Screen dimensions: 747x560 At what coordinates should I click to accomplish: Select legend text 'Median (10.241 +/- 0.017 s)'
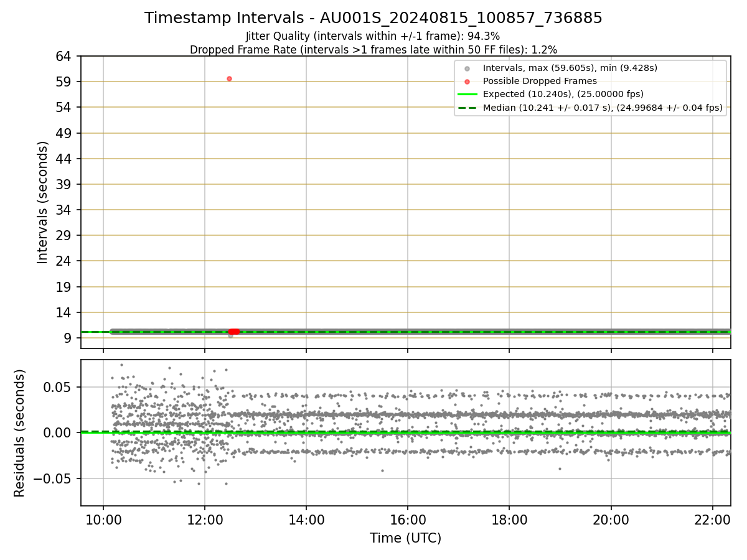tap(548, 108)
